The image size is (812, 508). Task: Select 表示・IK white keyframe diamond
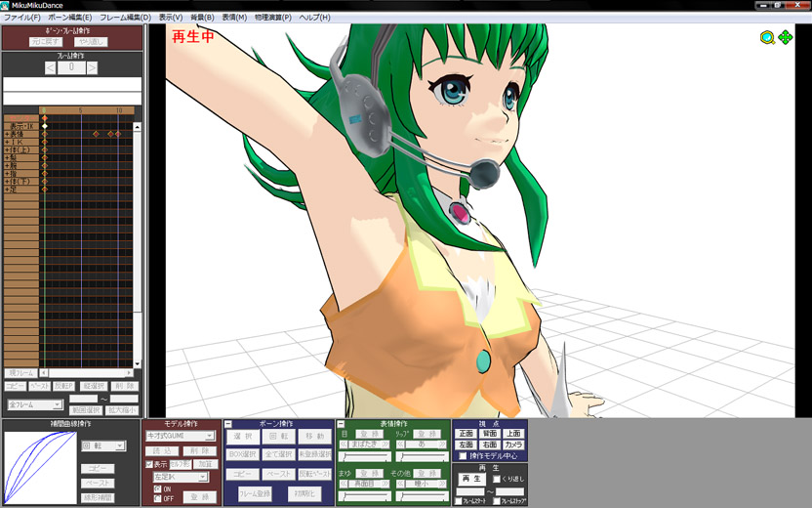point(45,126)
